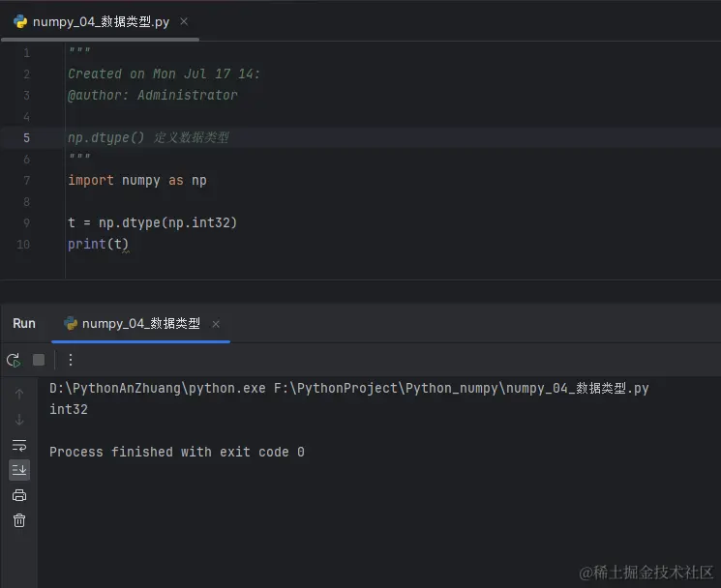Image resolution: width=721 pixels, height=588 pixels.
Task: Toggle scroll to end of output
Action: [19, 470]
